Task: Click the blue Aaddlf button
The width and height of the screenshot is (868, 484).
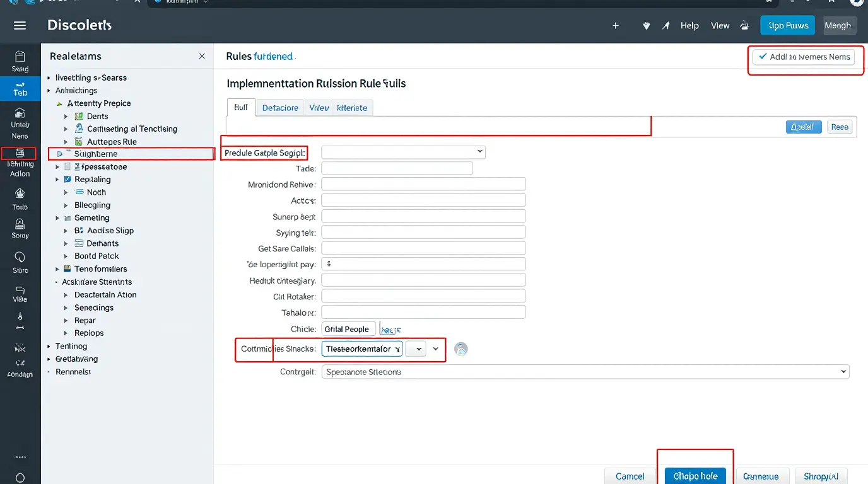Action: pos(804,127)
